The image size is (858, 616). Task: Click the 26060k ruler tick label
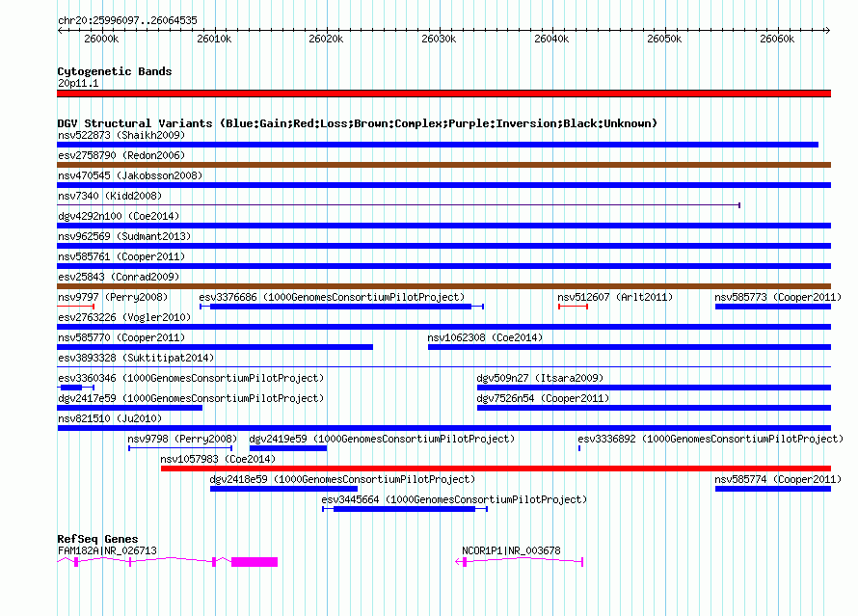[x=777, y=39]
